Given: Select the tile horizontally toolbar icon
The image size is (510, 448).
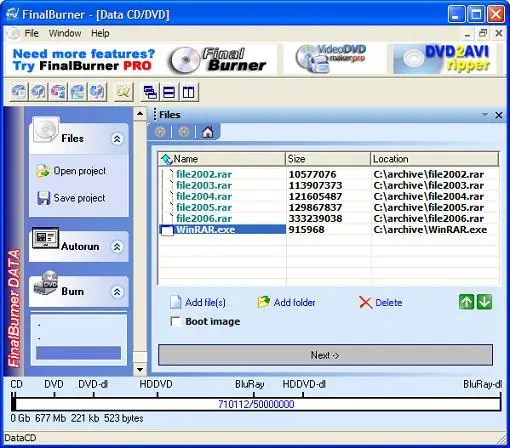Looking at the screenshot, I should click(x=169, y=92).
